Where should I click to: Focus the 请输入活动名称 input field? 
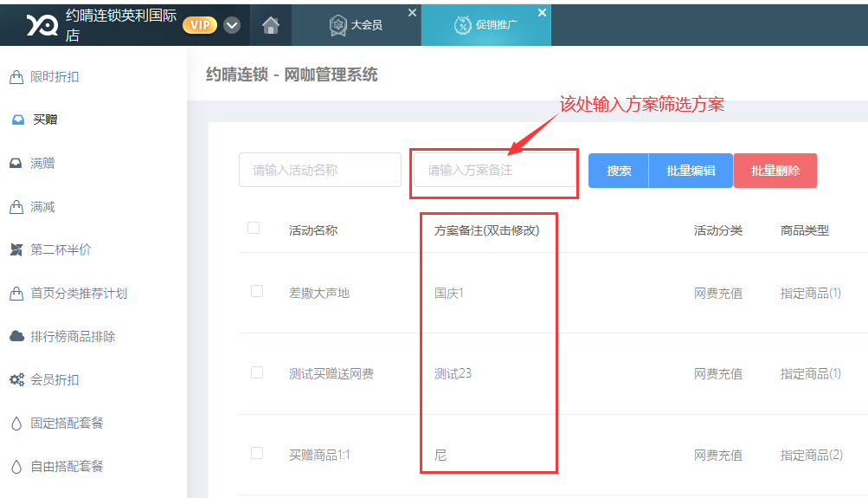click(x=320, y=170)
